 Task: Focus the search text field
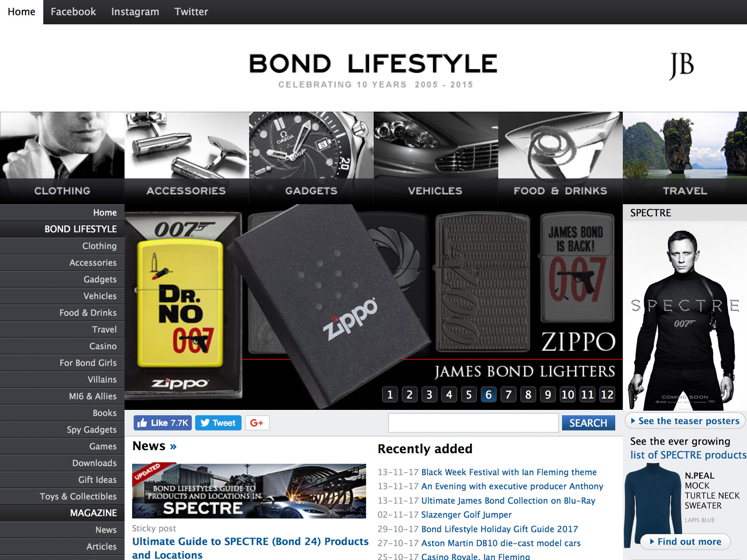click(x=473, y=423)
